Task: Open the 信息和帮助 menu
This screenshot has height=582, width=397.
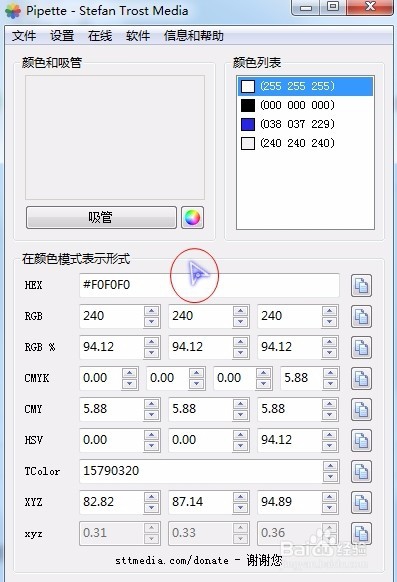Action: 193,36
